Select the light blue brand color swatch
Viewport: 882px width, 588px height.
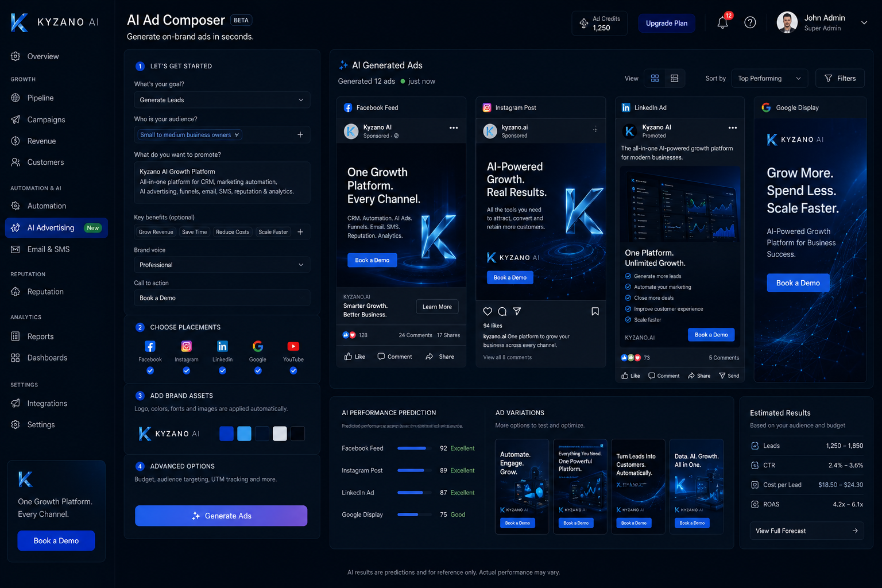tap(244, 434)
